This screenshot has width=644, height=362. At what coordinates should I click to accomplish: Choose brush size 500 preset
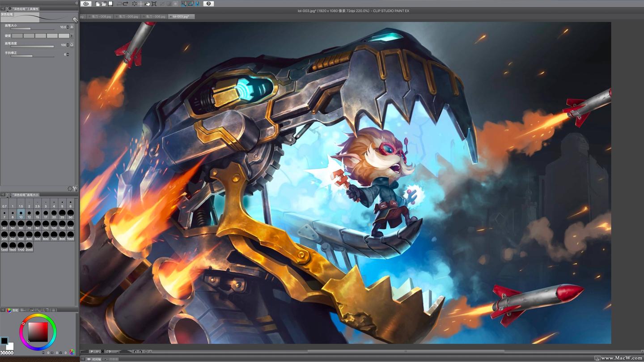[37, 236]
